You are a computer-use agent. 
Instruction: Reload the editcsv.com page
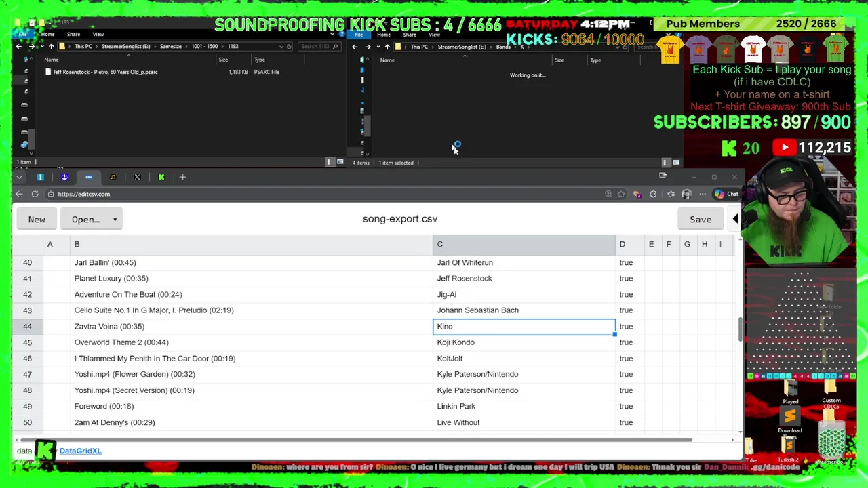(x=35, y=194)
